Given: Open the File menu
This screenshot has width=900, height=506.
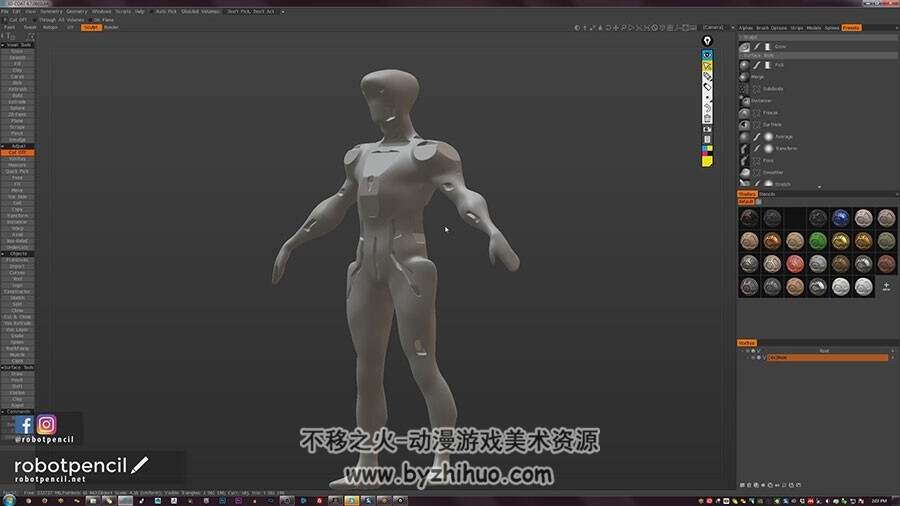Looking at the screenshot, I should tap(5, 11).
